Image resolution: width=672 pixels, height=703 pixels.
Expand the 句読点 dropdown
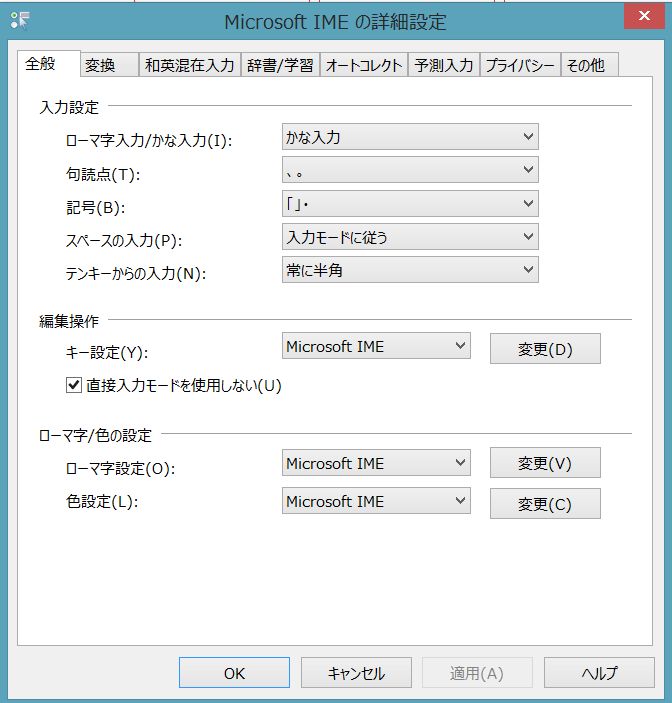pyautogui.click(x=410, y=169)
